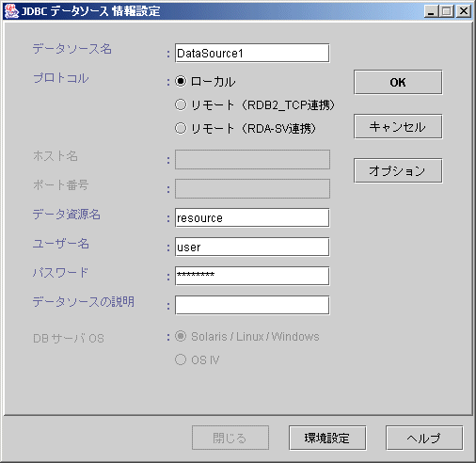Click the ホスト名 label text

[x=56, y=156]
